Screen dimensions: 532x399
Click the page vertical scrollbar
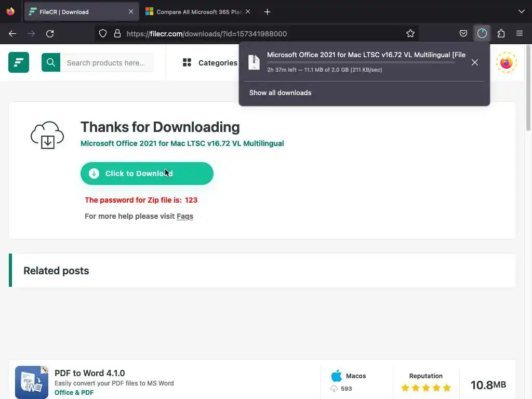coord(528,88)
